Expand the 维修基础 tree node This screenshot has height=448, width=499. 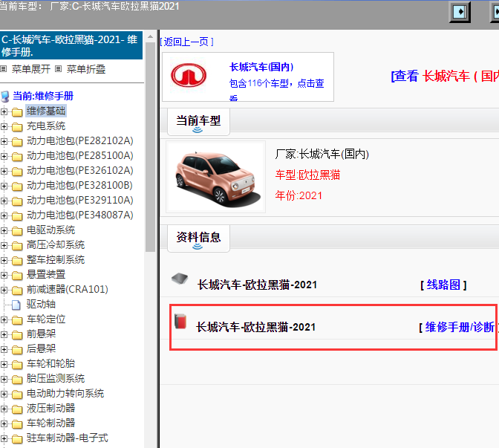[4, 111]
